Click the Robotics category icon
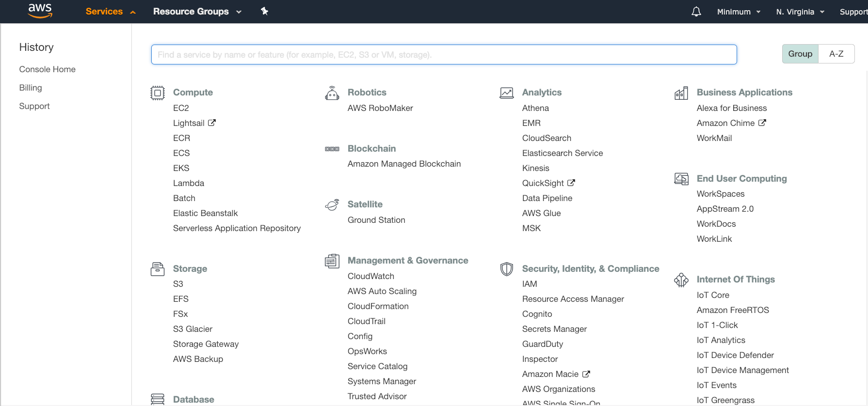The width and height of the screenshot is (868, 406). point(332,93)
